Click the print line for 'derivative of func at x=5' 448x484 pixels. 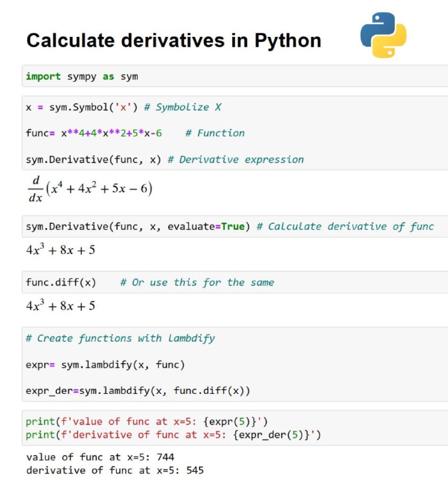tap(174, 434)
